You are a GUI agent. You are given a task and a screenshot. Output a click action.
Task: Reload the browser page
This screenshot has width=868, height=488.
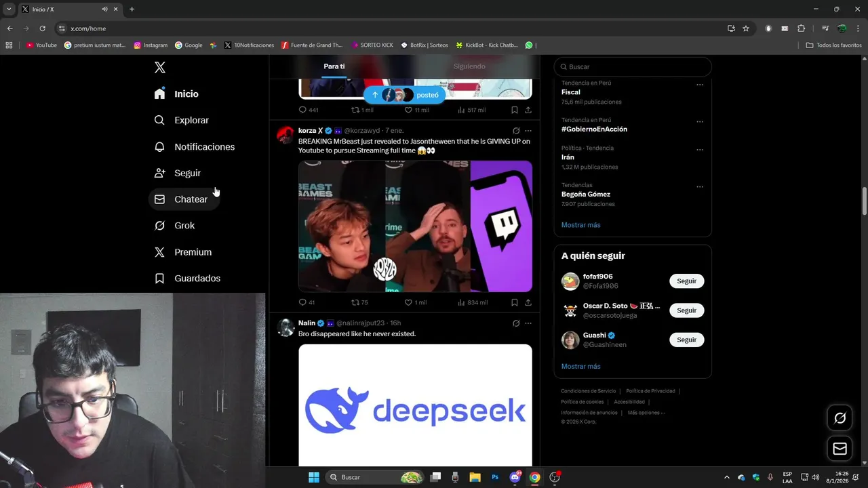42,28
